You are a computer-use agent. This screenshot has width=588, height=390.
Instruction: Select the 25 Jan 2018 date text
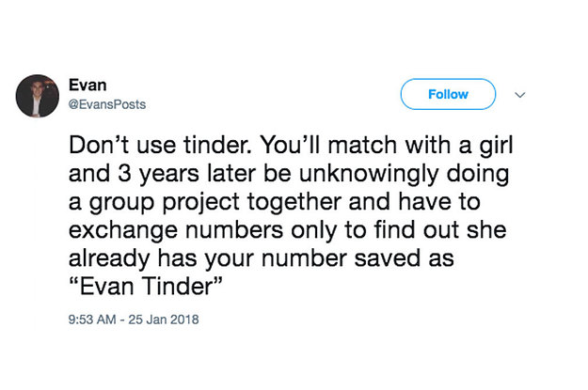[x=164, y=320]
